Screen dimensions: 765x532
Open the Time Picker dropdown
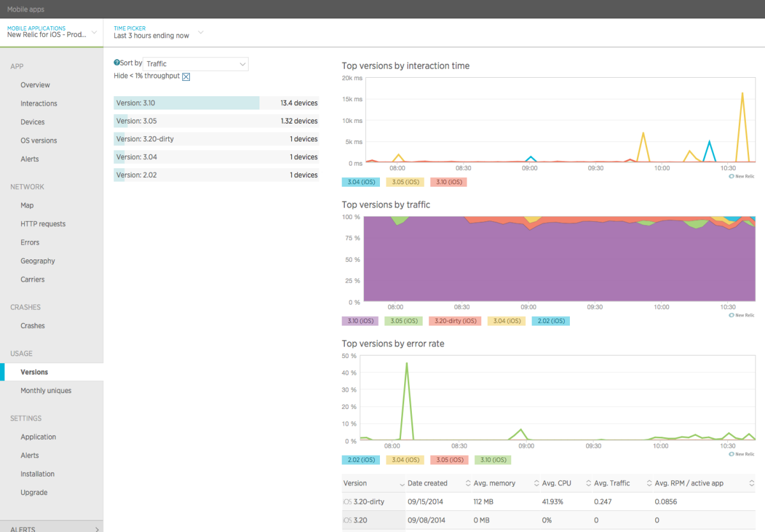(x=158, y=32)
